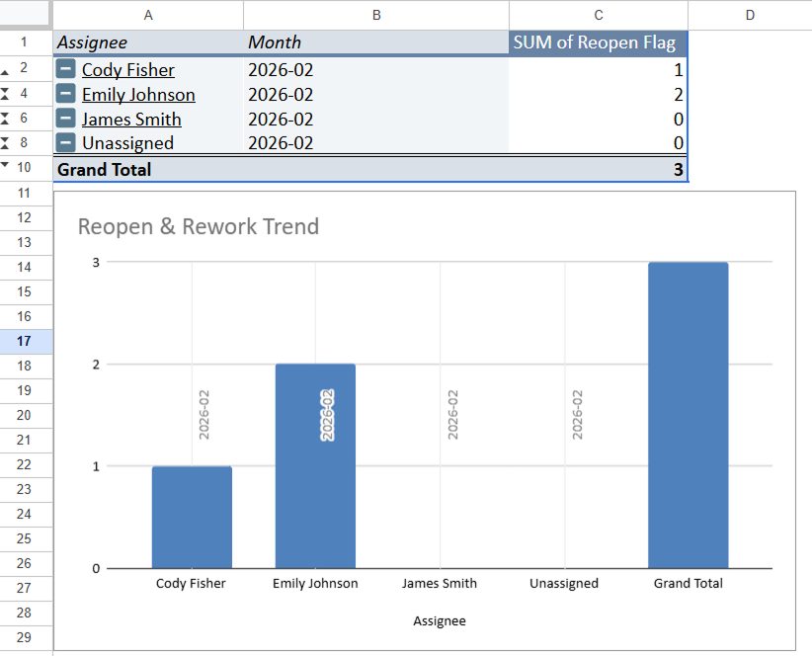Click the Grand Total bar in the chart
The image size is (812, 656).
point(688,415)
